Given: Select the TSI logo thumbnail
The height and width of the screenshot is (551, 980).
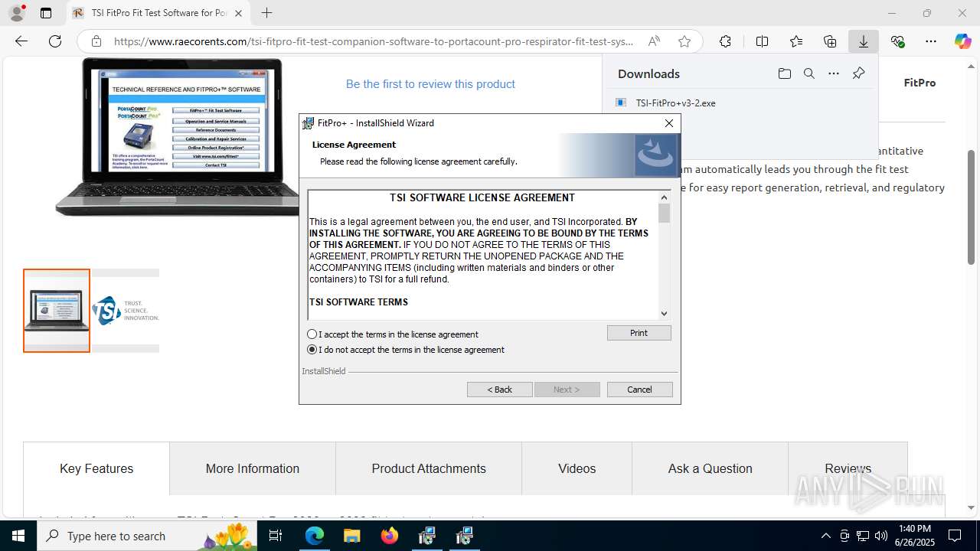Looking at the screenshot, I should (x=126, y=311).
